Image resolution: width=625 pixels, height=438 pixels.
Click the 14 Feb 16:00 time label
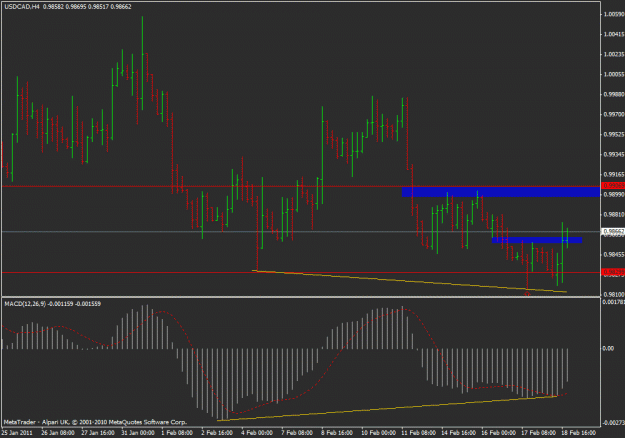click(458, 432)
